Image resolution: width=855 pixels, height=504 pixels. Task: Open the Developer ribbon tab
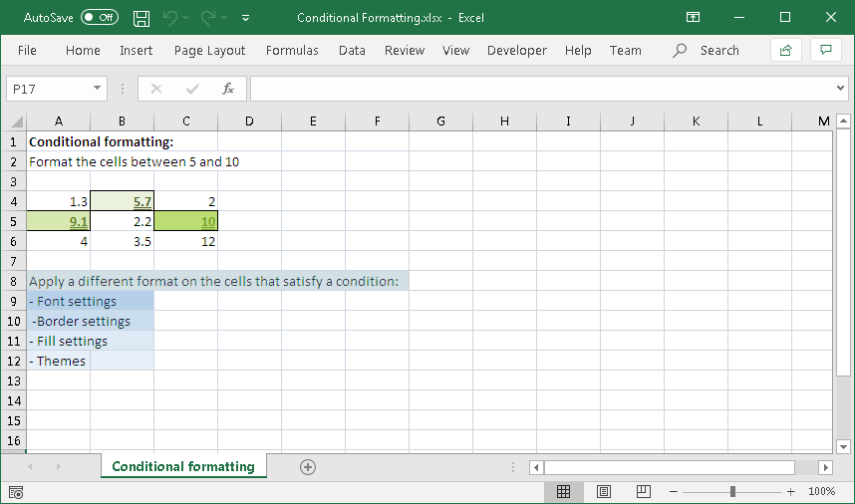[x=516, y=50]
